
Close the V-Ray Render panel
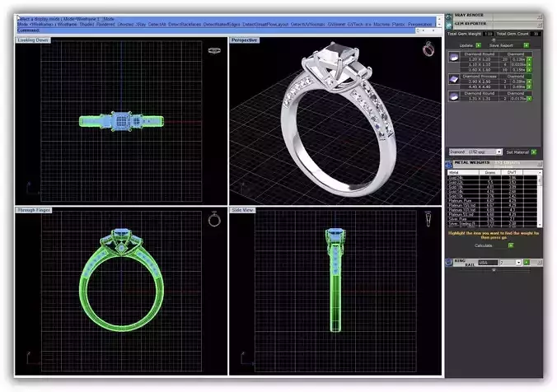click(x=540, y=16)
